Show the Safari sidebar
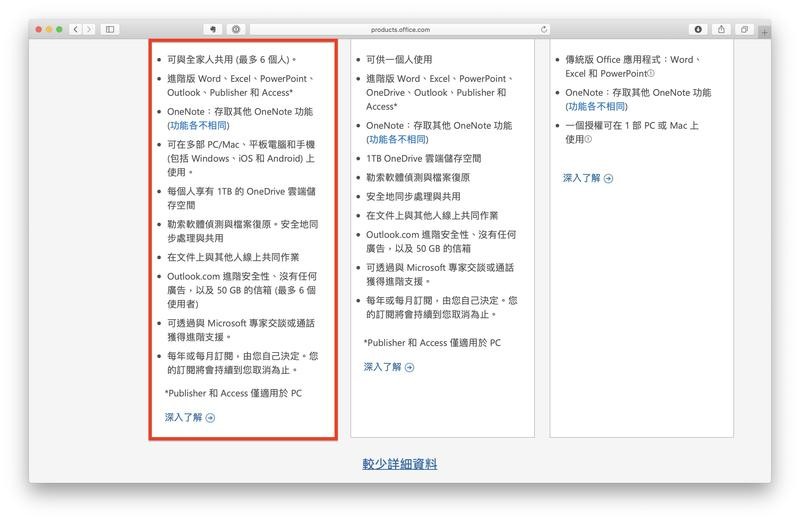 pyautogui.click(x=110, y=29)
